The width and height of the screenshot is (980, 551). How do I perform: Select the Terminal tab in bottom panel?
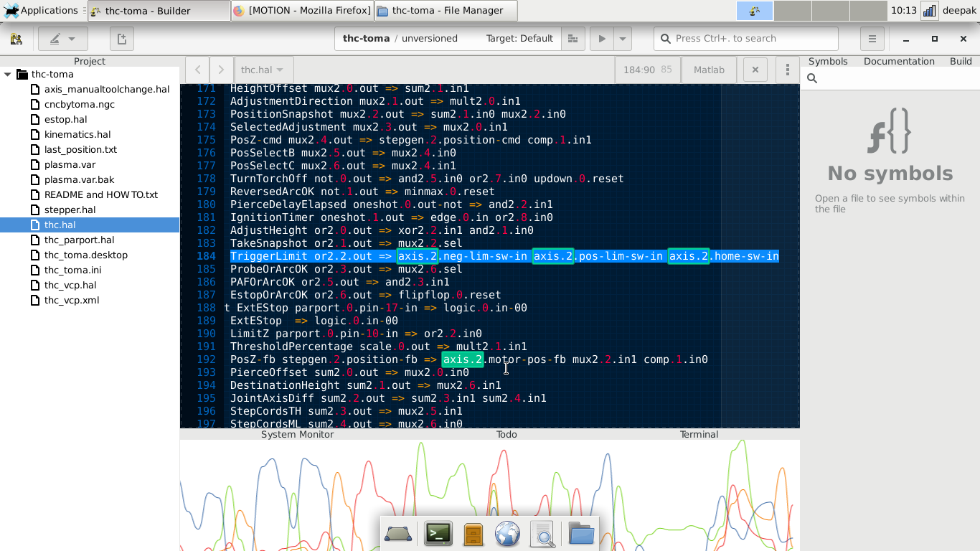(x=699, y=434)
